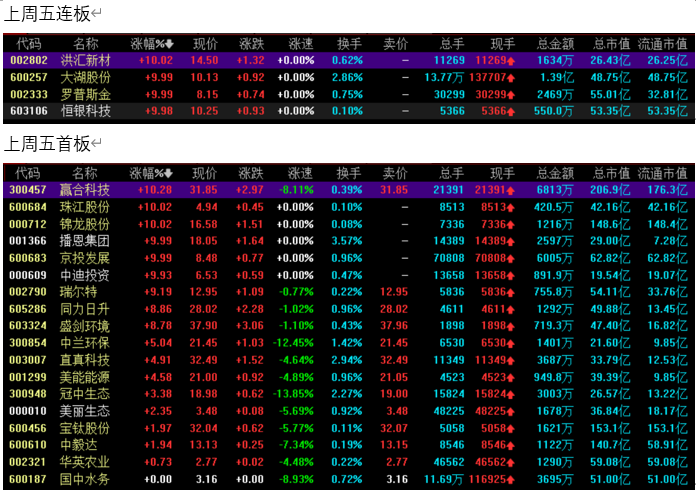Viewport: 696px width, 494px height.
Task: Select stock name 恒银科技
Action: pyautogui.click(x=85, y=111)
